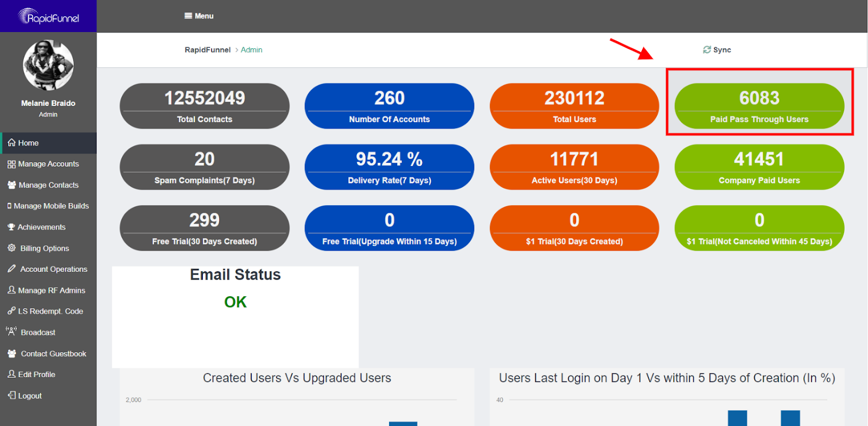Click the LS Redempt. Code link icon
Viewport: 868px width, 426px height.
point(11,311)
